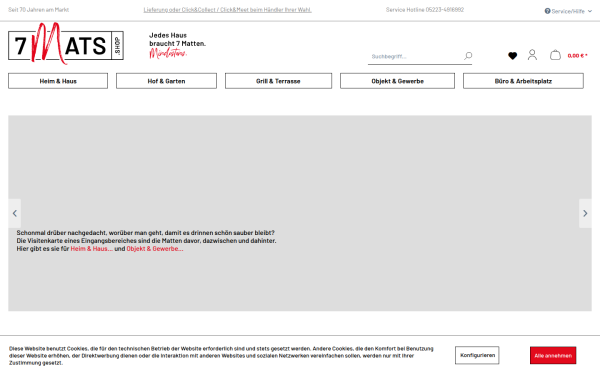
Task: Click the Service/Hilfe question mark icon
Action: pyautogui.click(x=547, y=11)
